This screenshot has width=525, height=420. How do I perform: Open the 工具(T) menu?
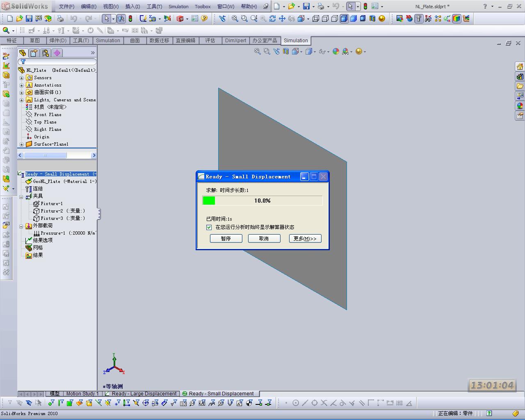point(154,7)
